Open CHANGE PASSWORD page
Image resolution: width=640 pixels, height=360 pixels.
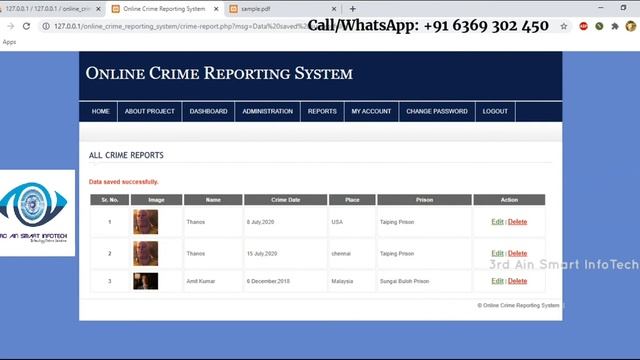point(437,111)
